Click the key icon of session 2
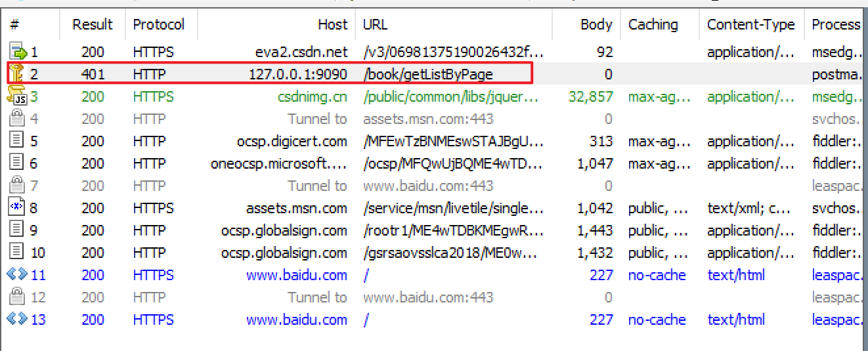 [17, 73]
